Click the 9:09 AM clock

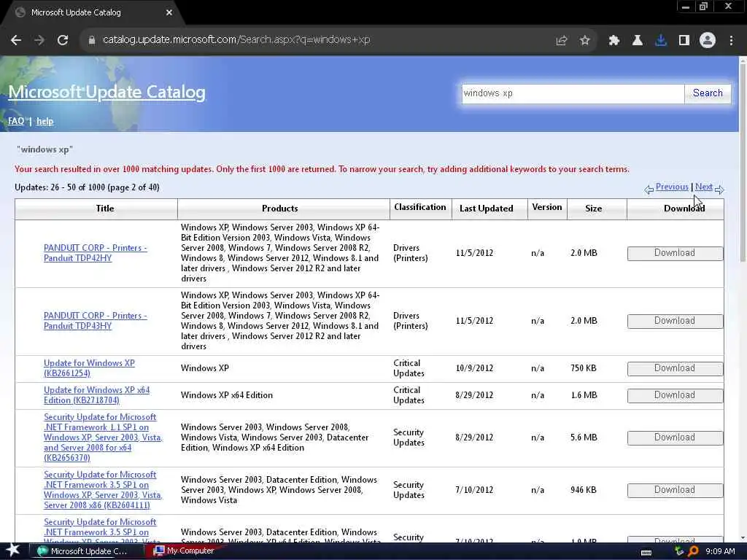pyautogui.click(x=720, y=551)
